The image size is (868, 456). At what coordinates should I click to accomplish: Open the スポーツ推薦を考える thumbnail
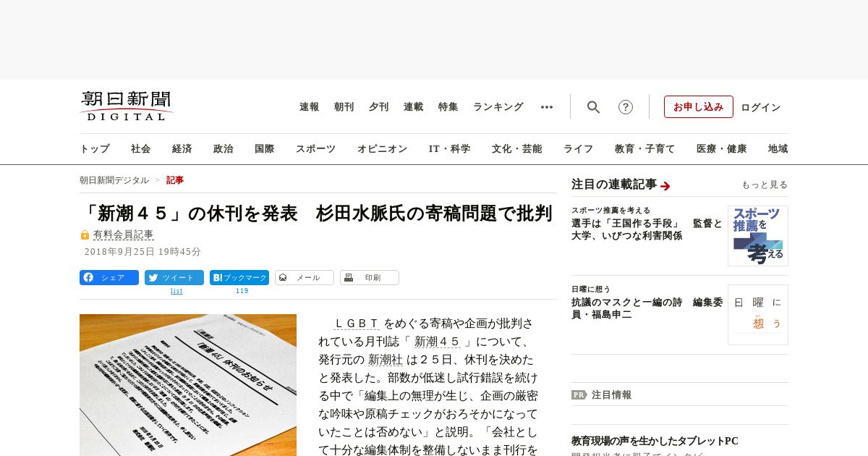(x=758, y=236)
